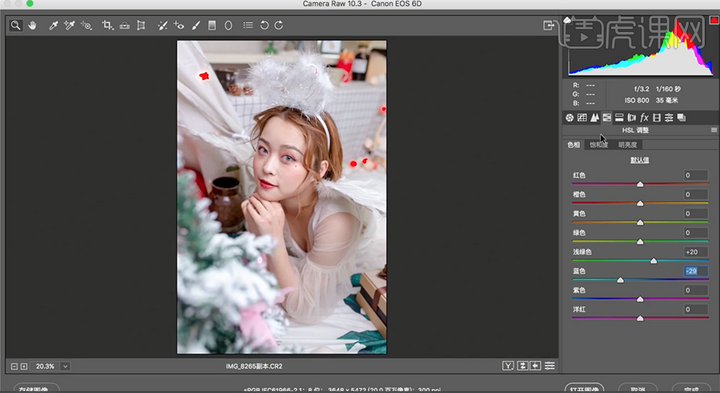The image size is (720, 393).
Task: Click the 黄色 hue slider handle
Action: coord(640,223)
